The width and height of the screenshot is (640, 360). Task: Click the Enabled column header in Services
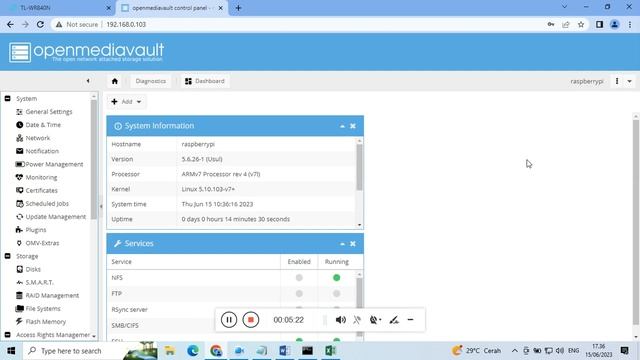(x=299, y=262)
